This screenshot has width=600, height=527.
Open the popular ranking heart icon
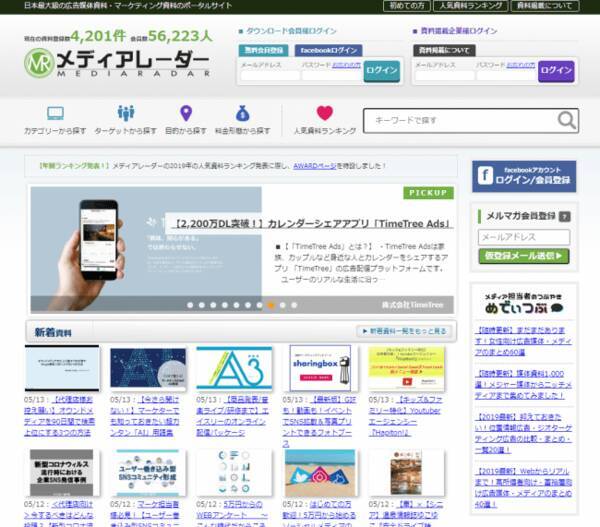click(324, 113)
